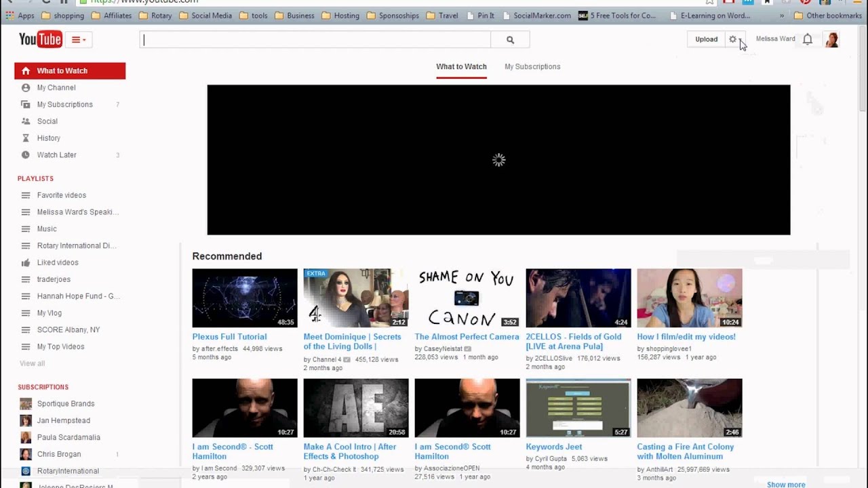The height and width of the screenshot is (488, 868).
Task: Click the magnifier search button
Action: click(x=510, y=40)
